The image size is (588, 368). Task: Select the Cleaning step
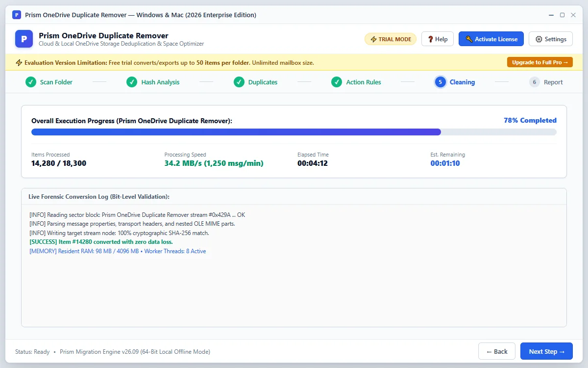455,82
